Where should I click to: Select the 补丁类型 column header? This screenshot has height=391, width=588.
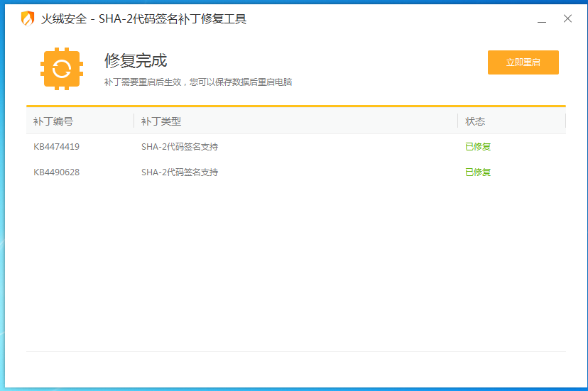pos(296,121)
